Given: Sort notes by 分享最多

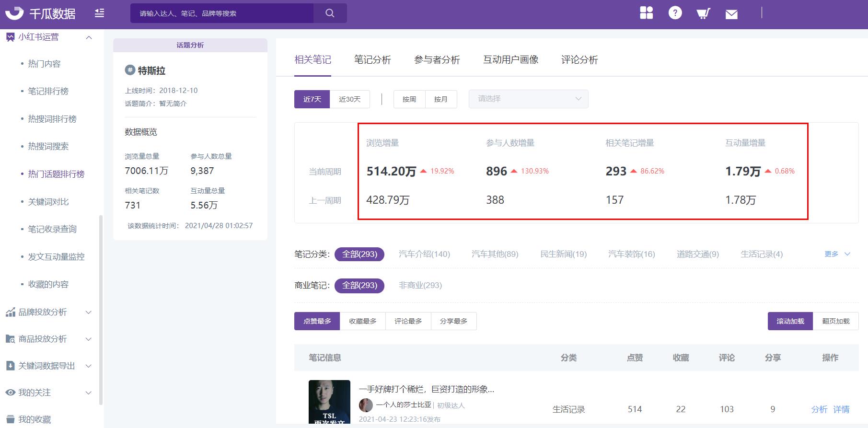Looking at the screenshot, I should pyautogui.click(x=454, y=321).
